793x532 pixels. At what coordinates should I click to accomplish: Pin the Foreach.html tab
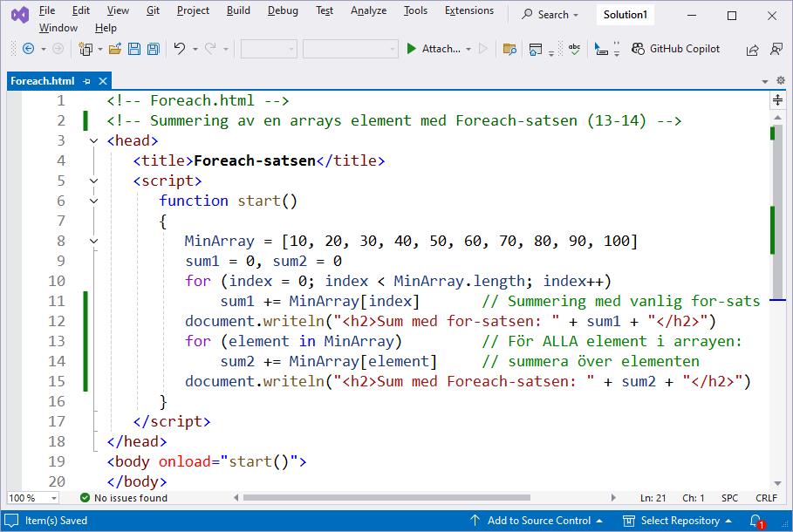(x=86, y=81)
